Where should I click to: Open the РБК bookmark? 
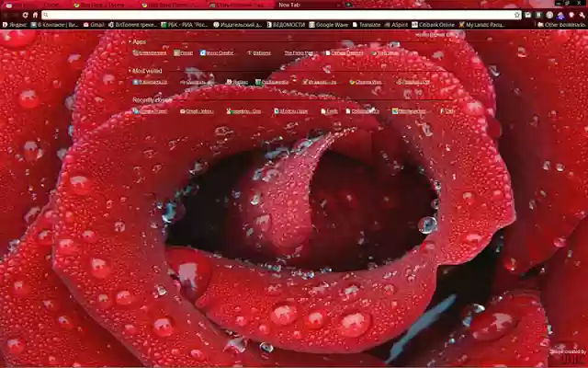(x=186, y=25)
